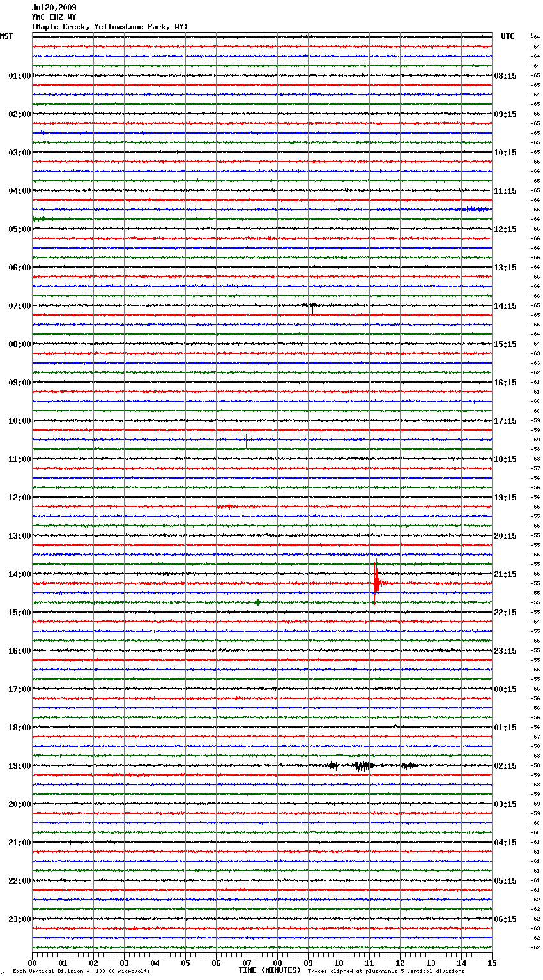Select the 15:00 MST row label

tap(20, 613)
